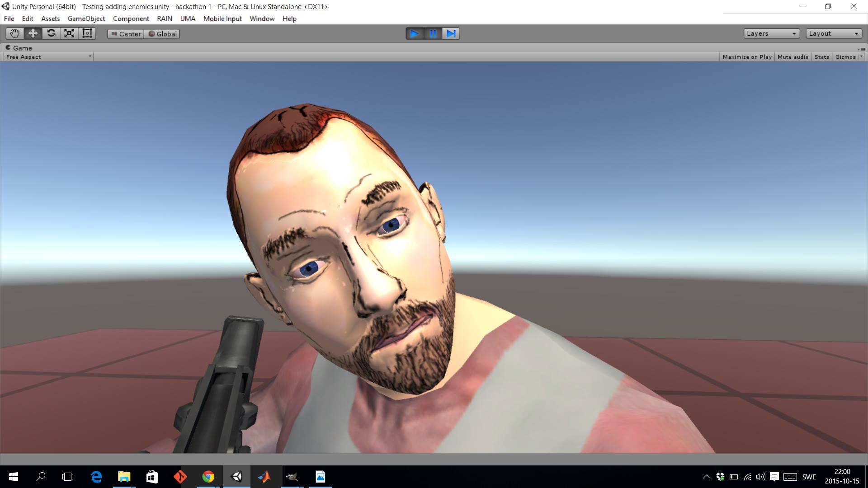Viewport: 868px width, 488px height.
Task: Select the Hand tool
Action: [x=14, y=33]
